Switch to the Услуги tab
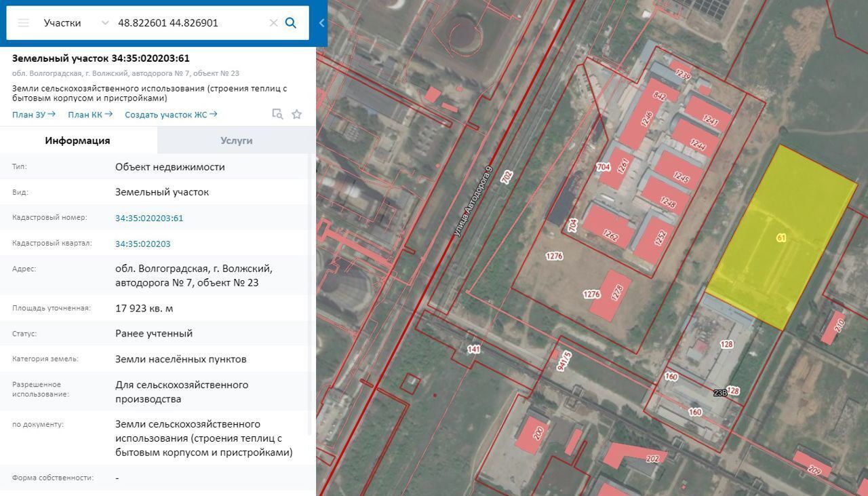 [x=236, y=140]
